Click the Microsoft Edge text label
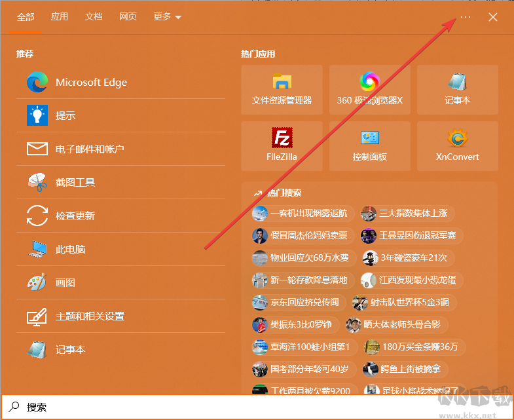Image resolution: width=514 pixels, height=420 pixels. pos(91,83)
